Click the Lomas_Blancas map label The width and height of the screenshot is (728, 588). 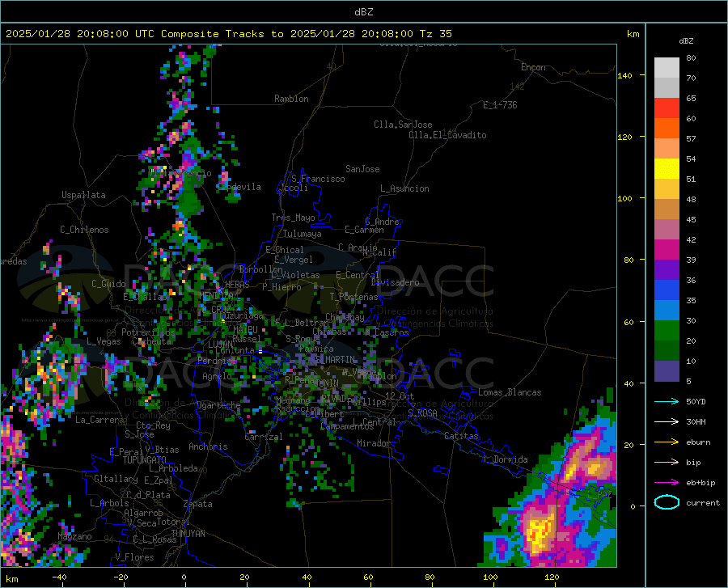[510, 392]
